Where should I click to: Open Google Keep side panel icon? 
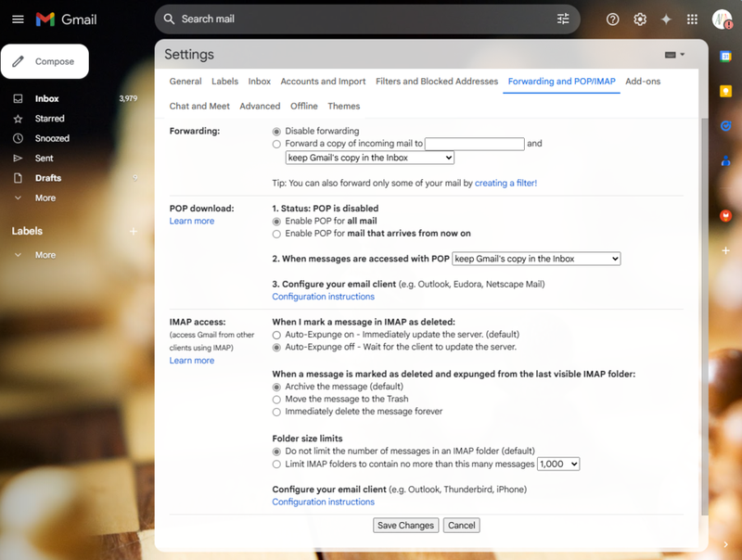[x=725, y=91]
